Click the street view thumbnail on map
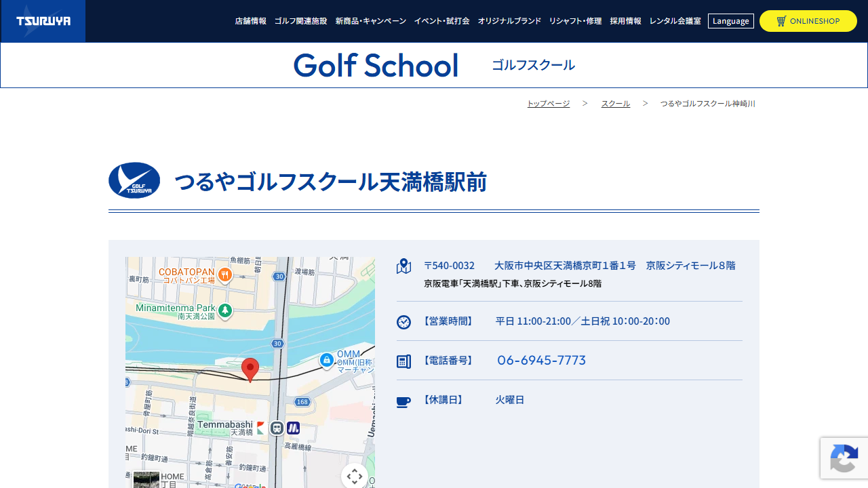This screenshot has height=488, width=868. tap(146, 480)
